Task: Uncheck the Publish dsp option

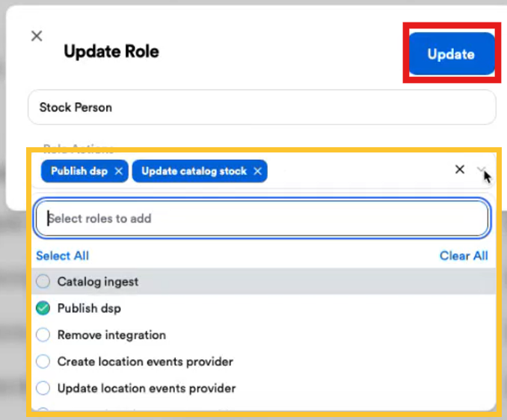Action: (x=43, y=308)
